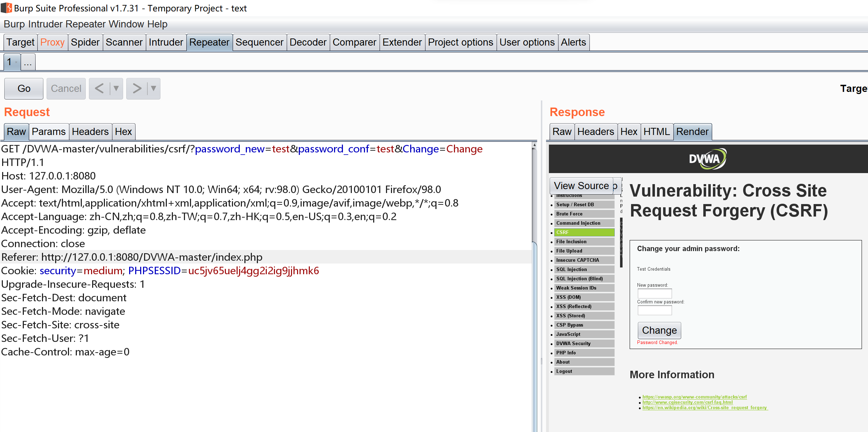Select Repeater request tab 1
The height and width of the screenshot is (432, 868).
click(9, 62)
